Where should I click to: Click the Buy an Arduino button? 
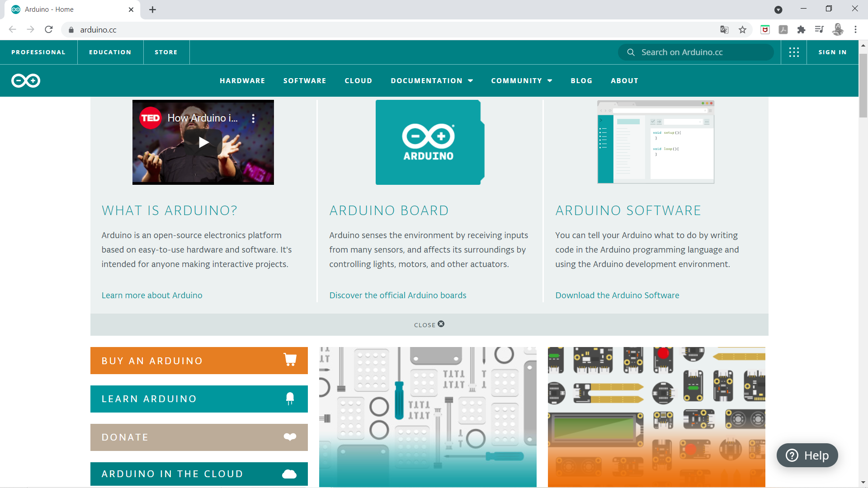(x=199, y=361)
